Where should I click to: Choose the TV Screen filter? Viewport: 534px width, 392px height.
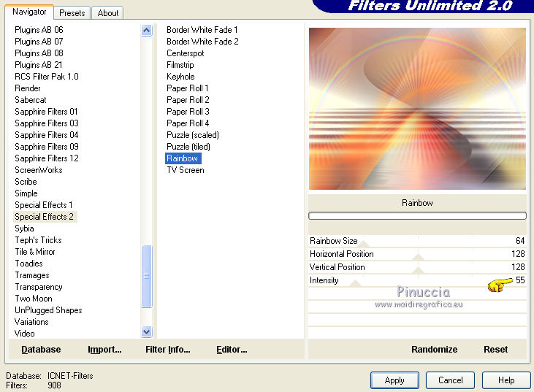click(x=186, y=170)
